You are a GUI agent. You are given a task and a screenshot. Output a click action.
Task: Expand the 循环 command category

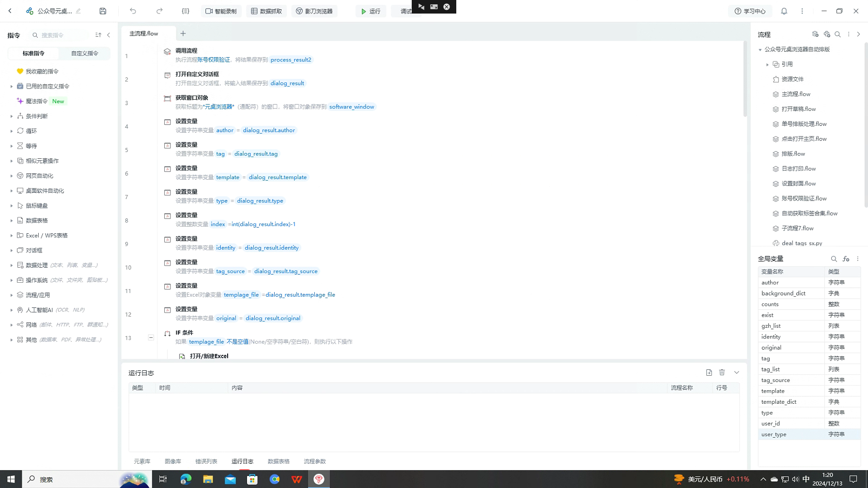click(x=12, y=131)
